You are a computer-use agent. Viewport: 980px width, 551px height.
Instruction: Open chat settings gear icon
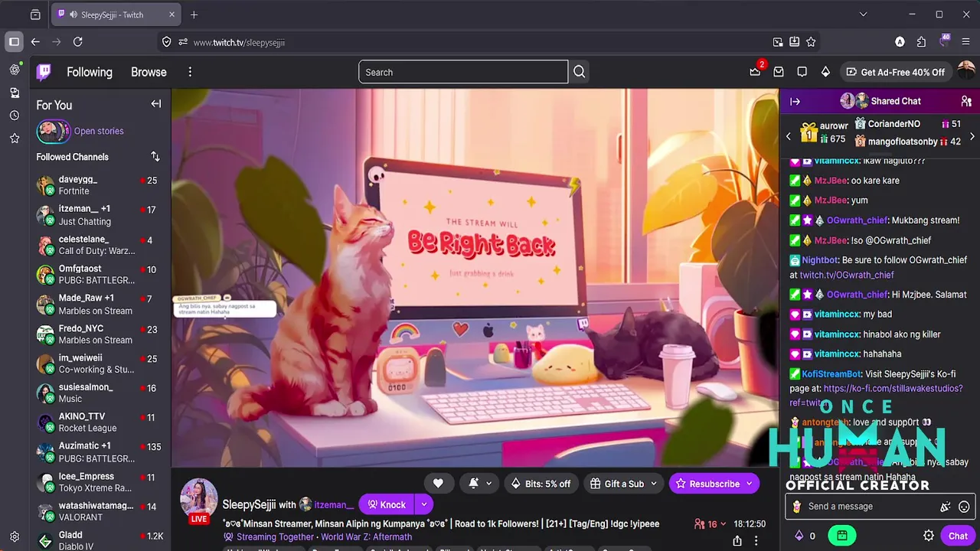tap(929, 536)
